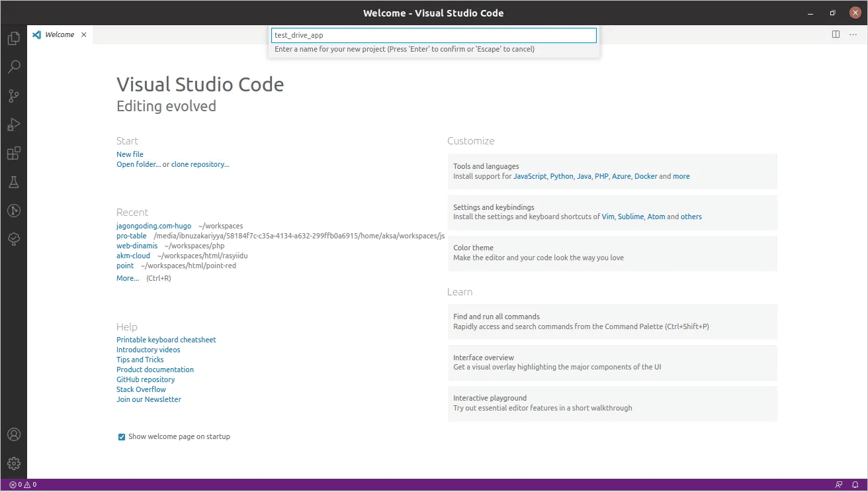Screen dimensions: 868x492
Task: Open the Manage gear icon
Action: coord(13,464)
